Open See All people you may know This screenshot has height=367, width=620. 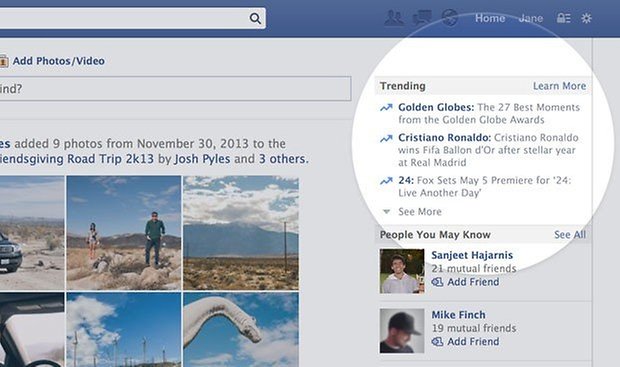tap(570, 235)
